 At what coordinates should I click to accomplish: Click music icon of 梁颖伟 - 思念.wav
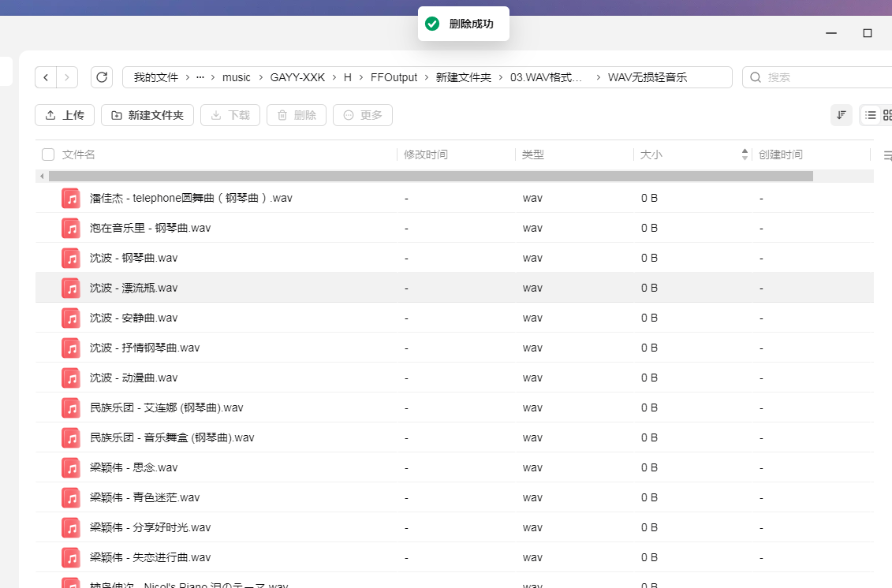coord(71,468)
